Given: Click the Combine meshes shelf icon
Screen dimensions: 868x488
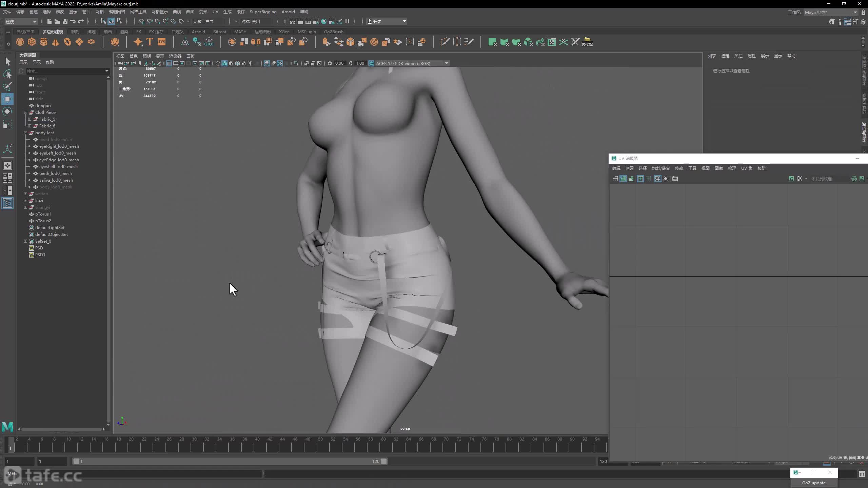Looking at the screenshot, I should 232,42.
